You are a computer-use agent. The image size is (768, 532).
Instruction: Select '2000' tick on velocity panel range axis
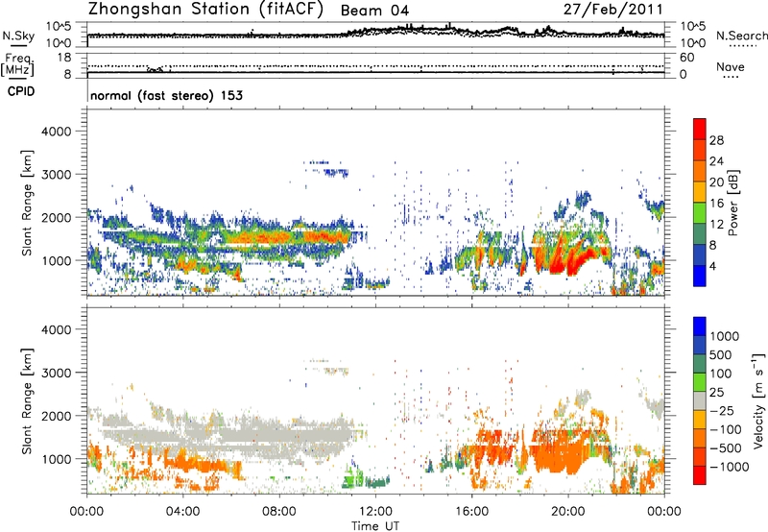point(56,416)
